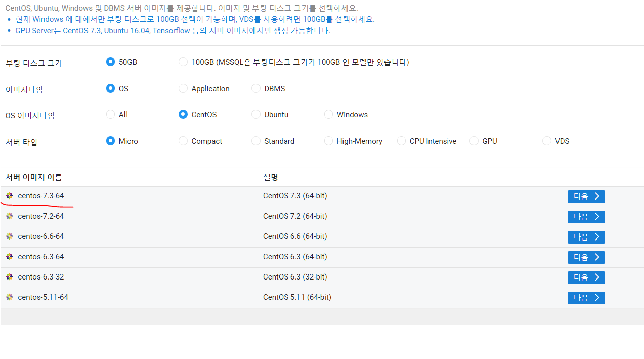Choose OS as the image type
Image resolution: width=644 pixels, height=359 pixels.
[111, 88]
